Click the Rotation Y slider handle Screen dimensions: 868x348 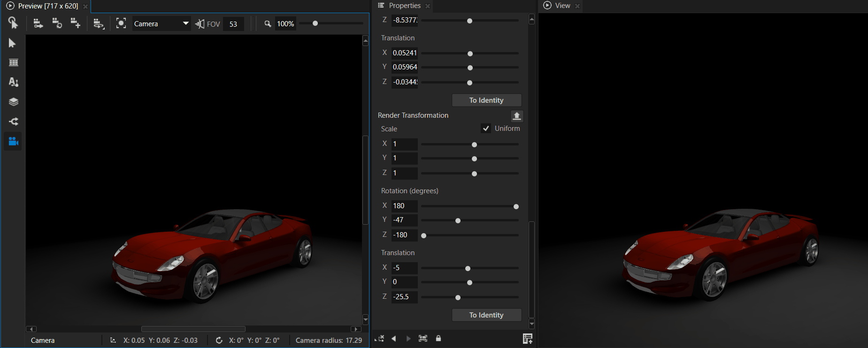click(458, 220)
